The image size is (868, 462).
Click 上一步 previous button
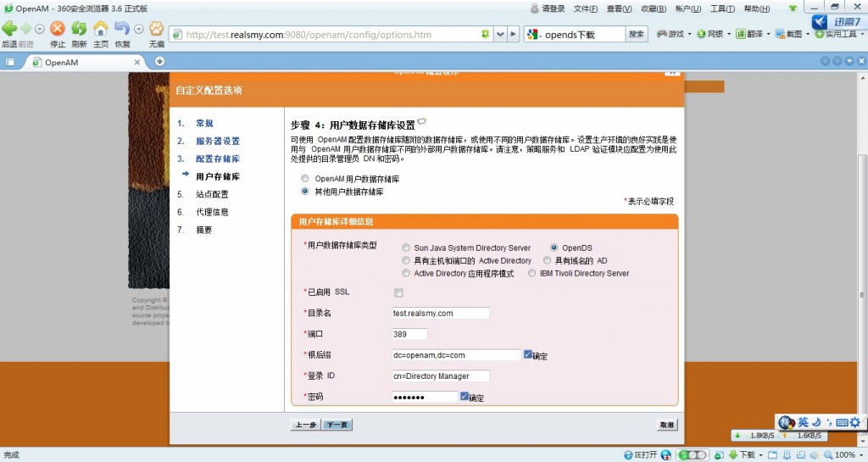tap(305, 425)
